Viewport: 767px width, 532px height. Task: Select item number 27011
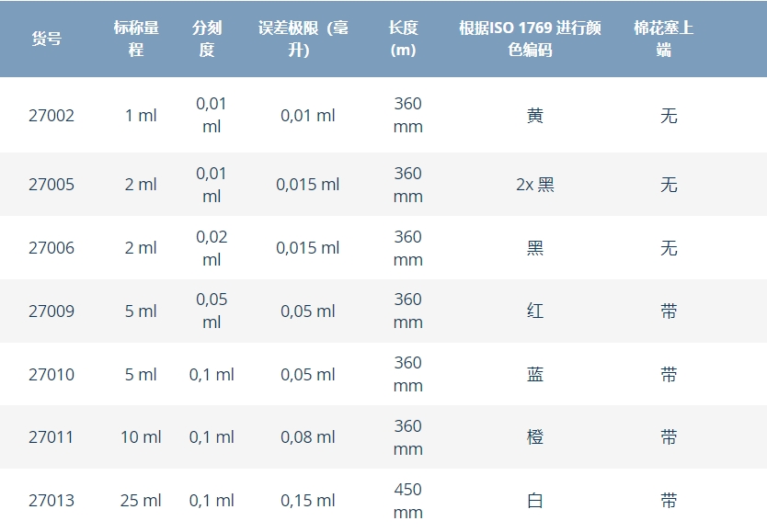tap(51, 437)
